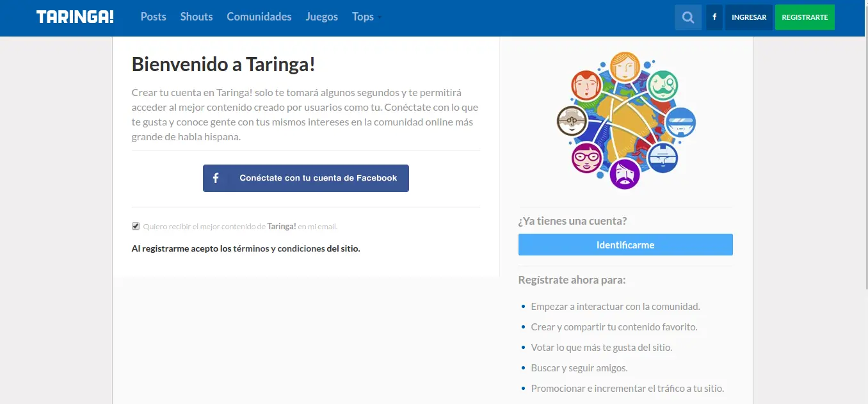Click the Taringa! logo

point(75,17)
